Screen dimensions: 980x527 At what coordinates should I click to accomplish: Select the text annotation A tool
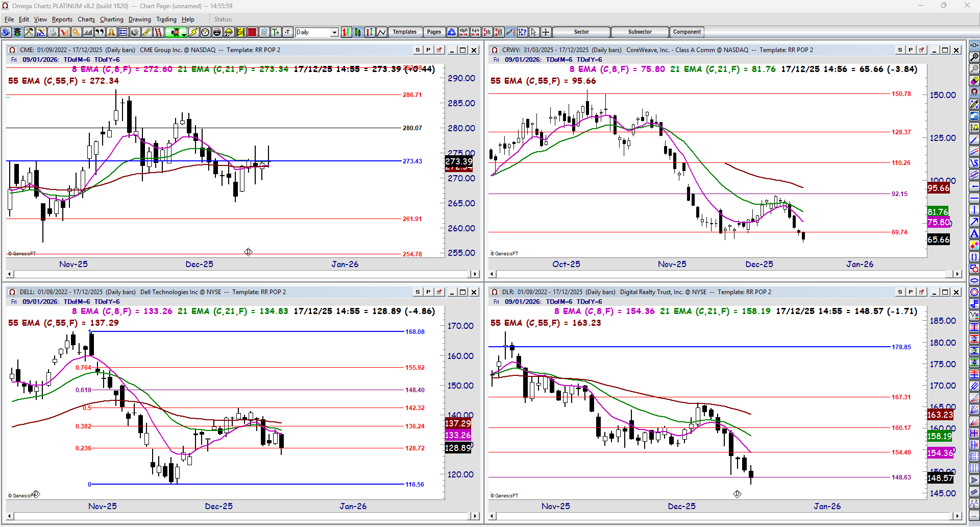(974, 233)
